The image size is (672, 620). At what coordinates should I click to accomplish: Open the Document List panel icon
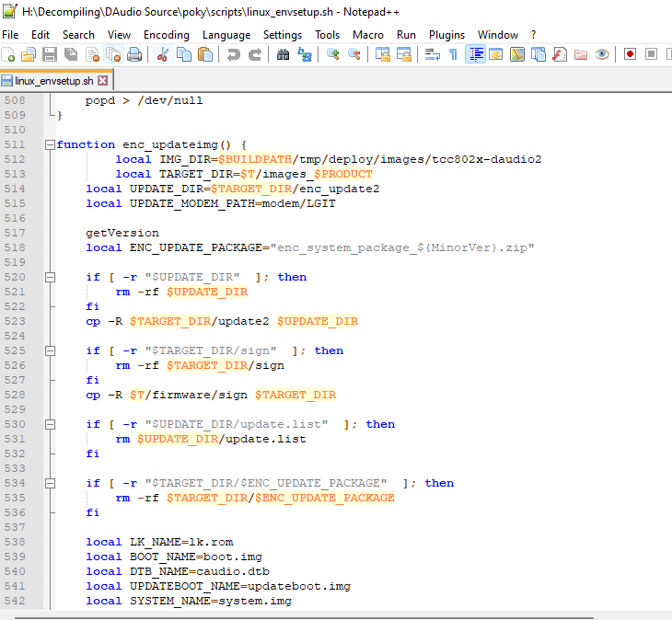[x=539, y=55]
